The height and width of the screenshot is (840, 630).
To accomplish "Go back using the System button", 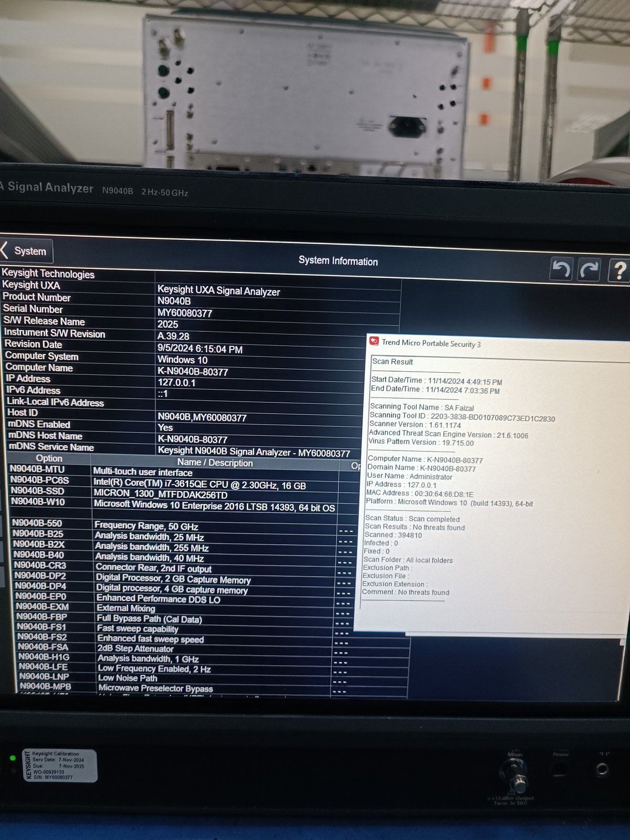I will pyautogui.click(x=26, y=251).
